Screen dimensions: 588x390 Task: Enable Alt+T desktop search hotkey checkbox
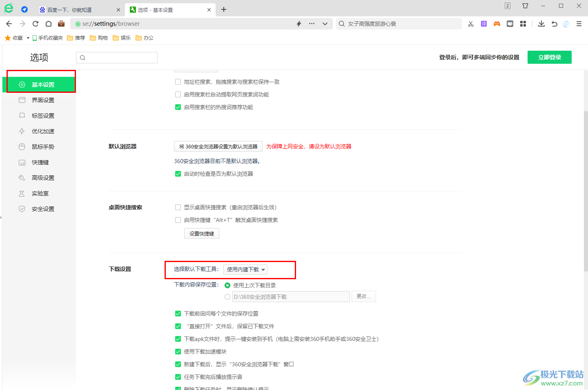pyautogui.click(x=178, y=220)
